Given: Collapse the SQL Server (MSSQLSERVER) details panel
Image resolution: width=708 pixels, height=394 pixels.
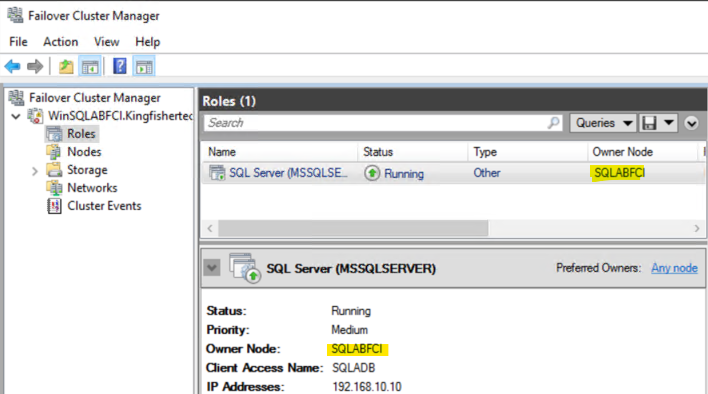Looking at the screenshot, I should 212,268.
